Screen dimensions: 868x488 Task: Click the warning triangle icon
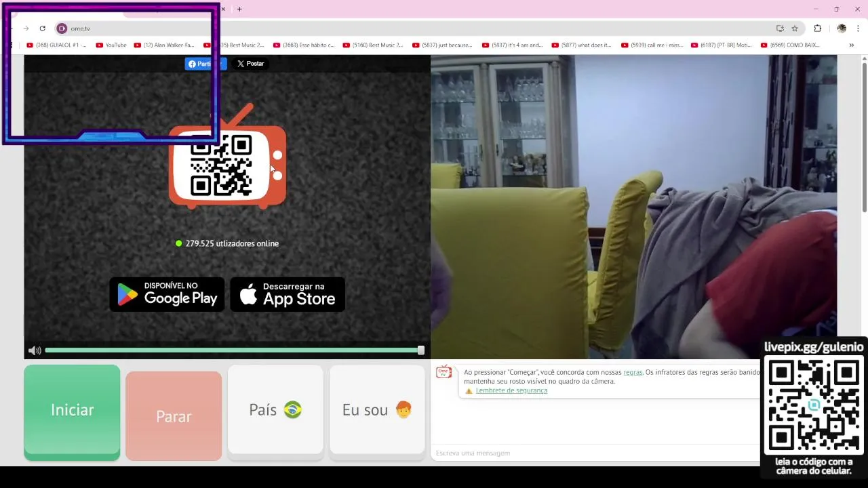[x=469, y=391]
